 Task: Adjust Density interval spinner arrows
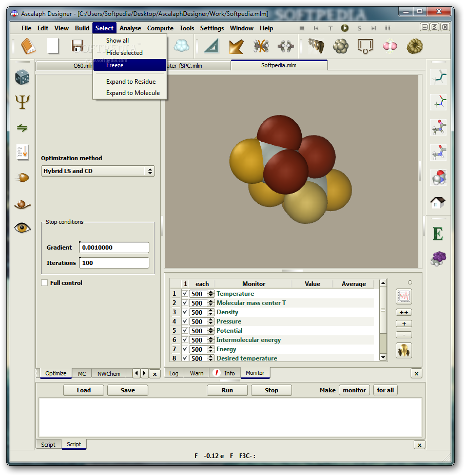coord(211,312)
